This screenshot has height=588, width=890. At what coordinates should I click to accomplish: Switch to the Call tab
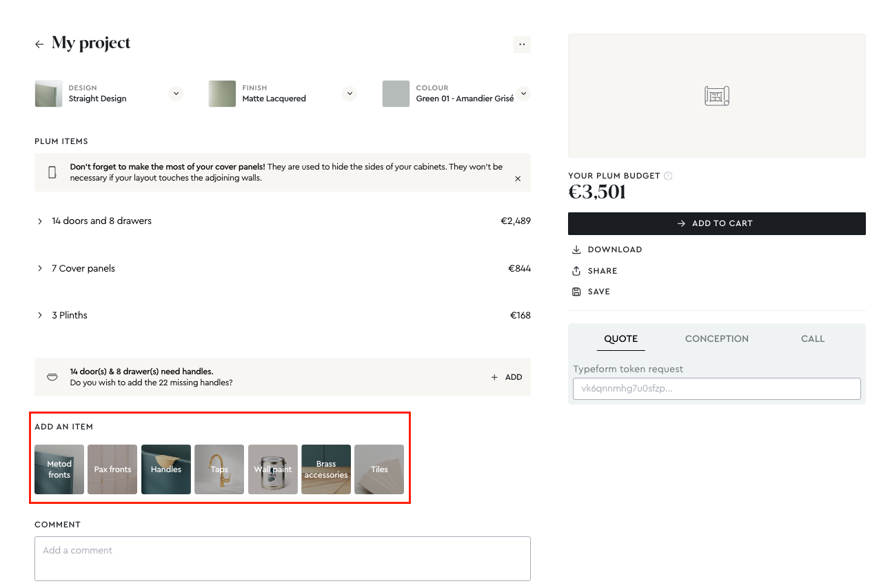tap(812, 338)
